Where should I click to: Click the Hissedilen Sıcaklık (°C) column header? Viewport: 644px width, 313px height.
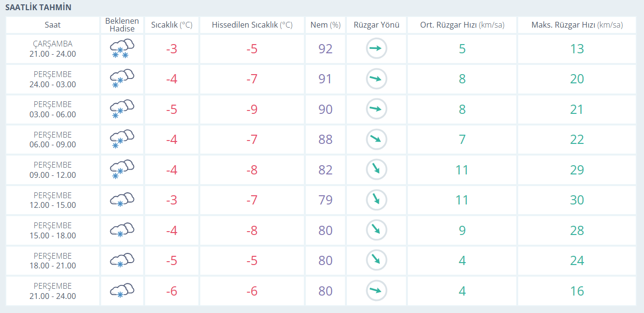(252, 25)
